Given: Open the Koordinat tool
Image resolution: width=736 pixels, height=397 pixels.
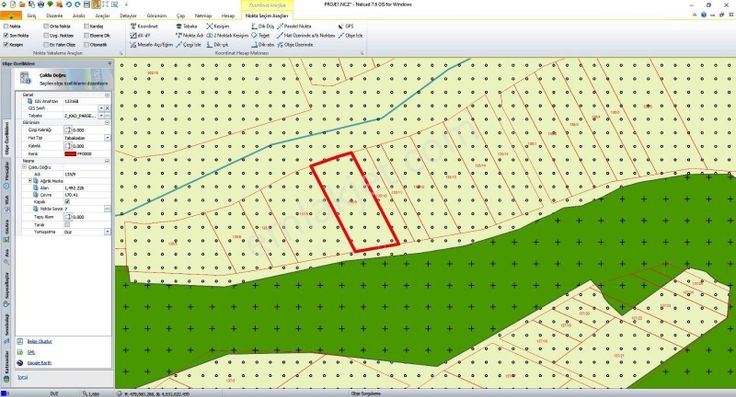Looking at the screenshot, I should (144, 26).
